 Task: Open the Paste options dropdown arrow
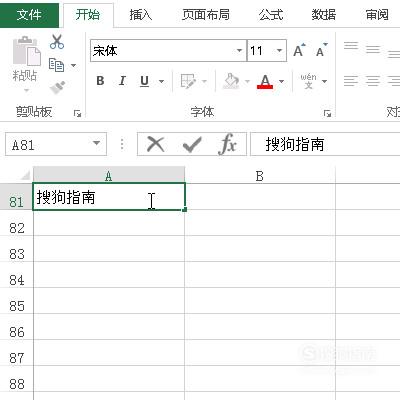point(27,90)
